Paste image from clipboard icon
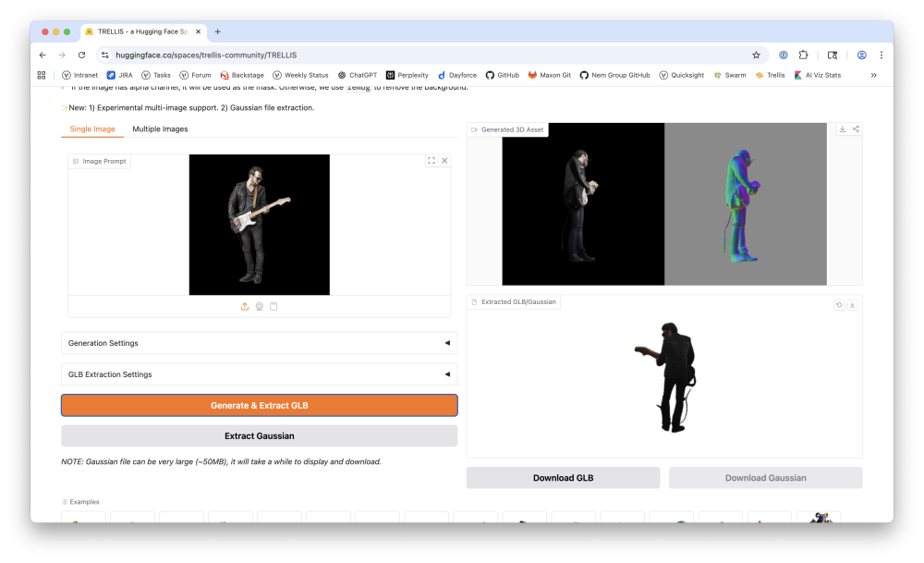This screenshot has width=924, height=563. 274,306
